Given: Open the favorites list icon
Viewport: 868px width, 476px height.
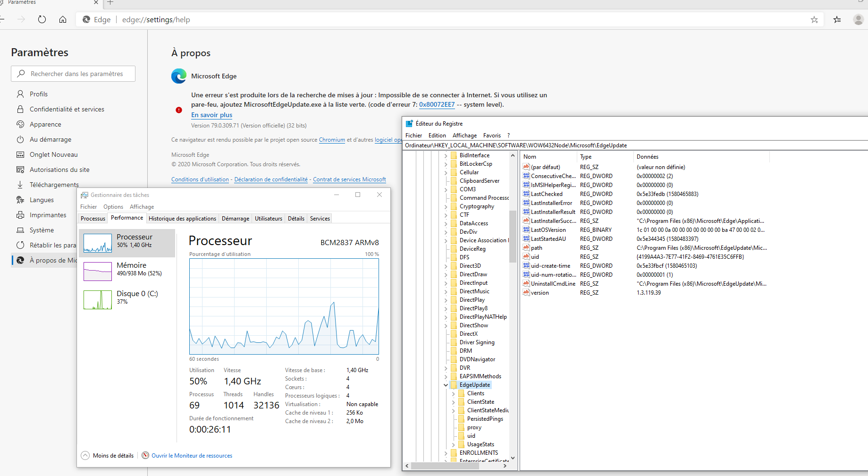Looking at the screenshot, I should pos(837,19).
